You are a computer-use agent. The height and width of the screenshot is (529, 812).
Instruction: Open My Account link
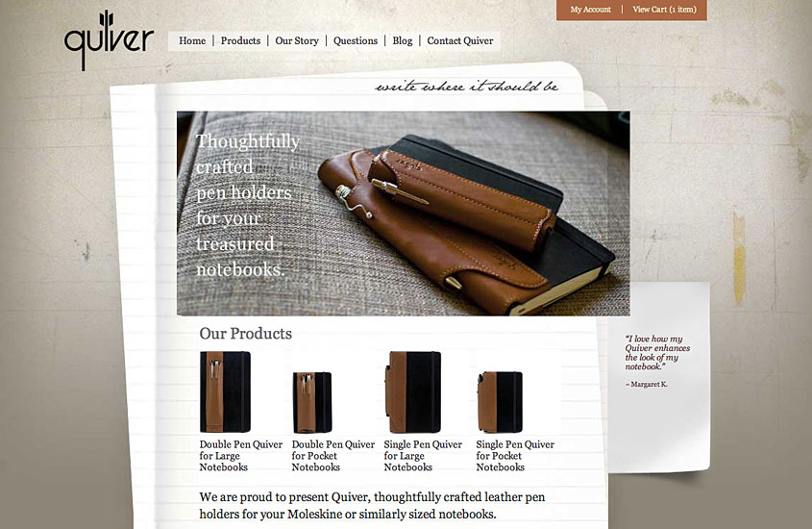pyautogui.click(x=590, y=10)
